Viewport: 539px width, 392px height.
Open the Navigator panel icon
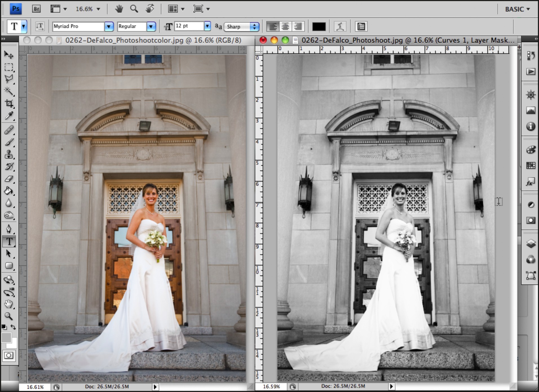click(x=531, y=95)
